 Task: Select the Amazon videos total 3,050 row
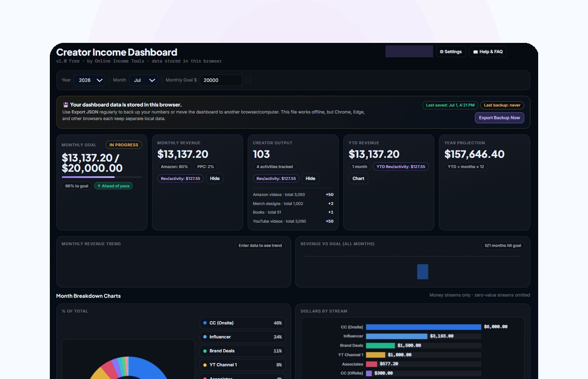[x=293, y=195]
